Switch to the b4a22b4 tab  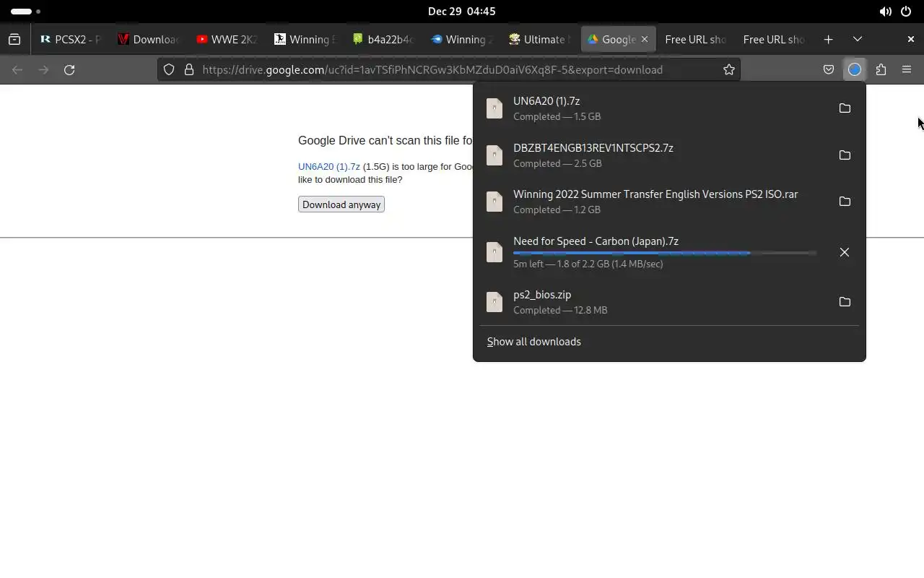383,40
